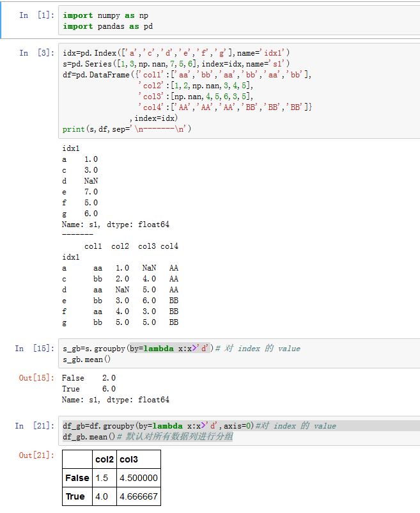Click the print(s,df,sep=...) statement line

tap(127, 129)
